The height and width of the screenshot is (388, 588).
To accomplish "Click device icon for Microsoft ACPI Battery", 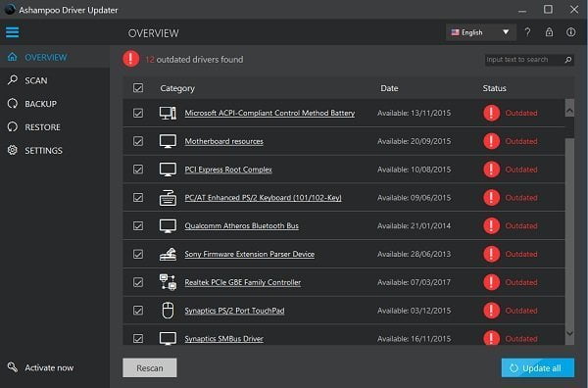I will pyautogui.click(x=168, y=113).
